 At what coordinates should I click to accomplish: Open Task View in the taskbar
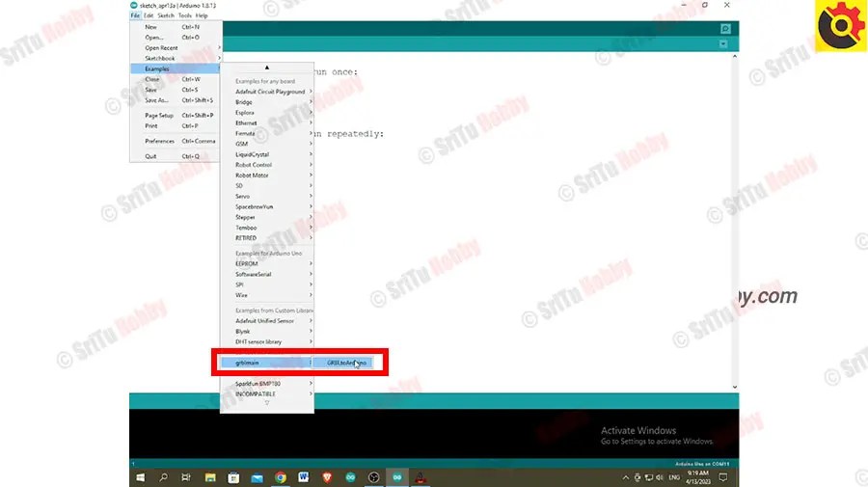(186, 477)
